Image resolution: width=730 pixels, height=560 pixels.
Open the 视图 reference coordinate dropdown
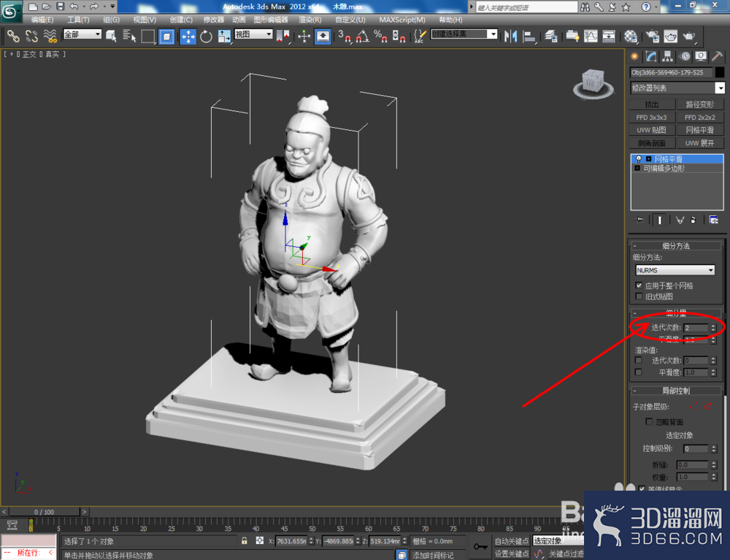[x=253, y=34]
